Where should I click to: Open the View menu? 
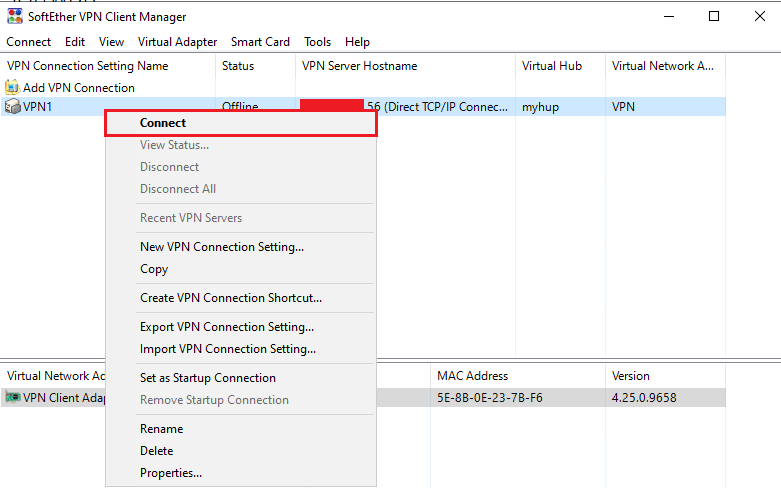tap(111, 42)
